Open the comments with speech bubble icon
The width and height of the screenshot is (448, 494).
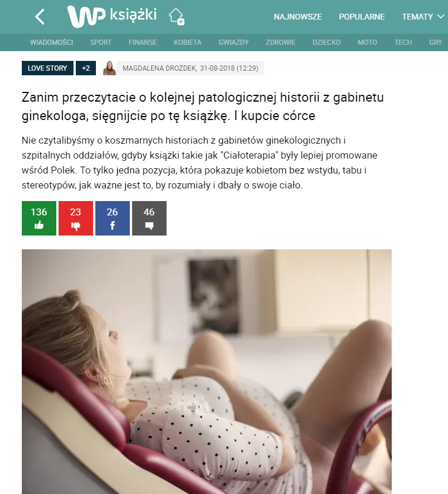[x=149, y=218]
